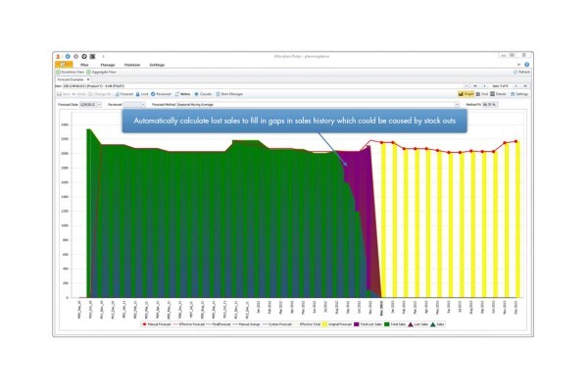Open the Manage ribbon tab
Screen dimensions: 588x392
point(108,65)
